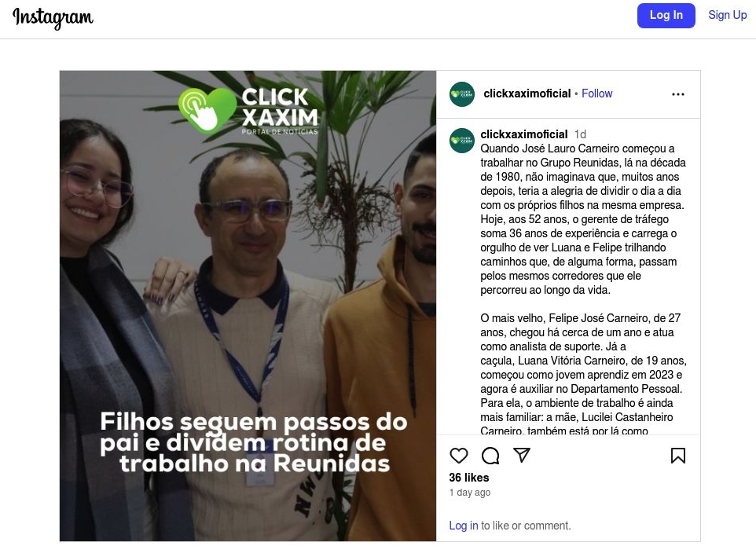The width and height of the screenshot is (756, 557).
Task: Click the avatar beside the caption
Action: (x=462, y=141)
